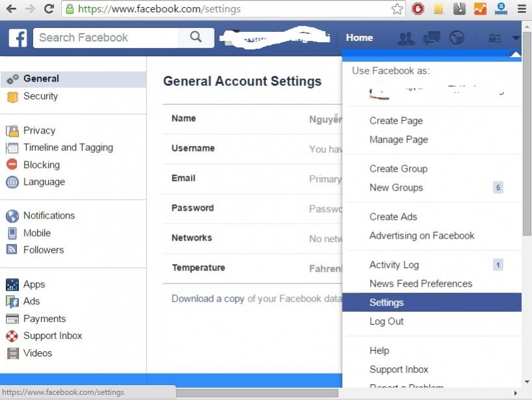Open the Security settings section
The width and height of the screenshot is (532, 400).
pyautogui.click(x=40, y=96)
